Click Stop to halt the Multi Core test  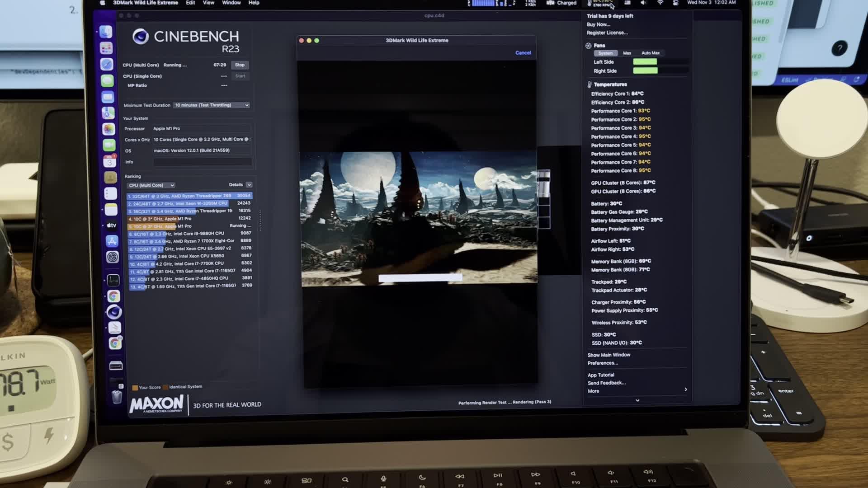(240, 65)
